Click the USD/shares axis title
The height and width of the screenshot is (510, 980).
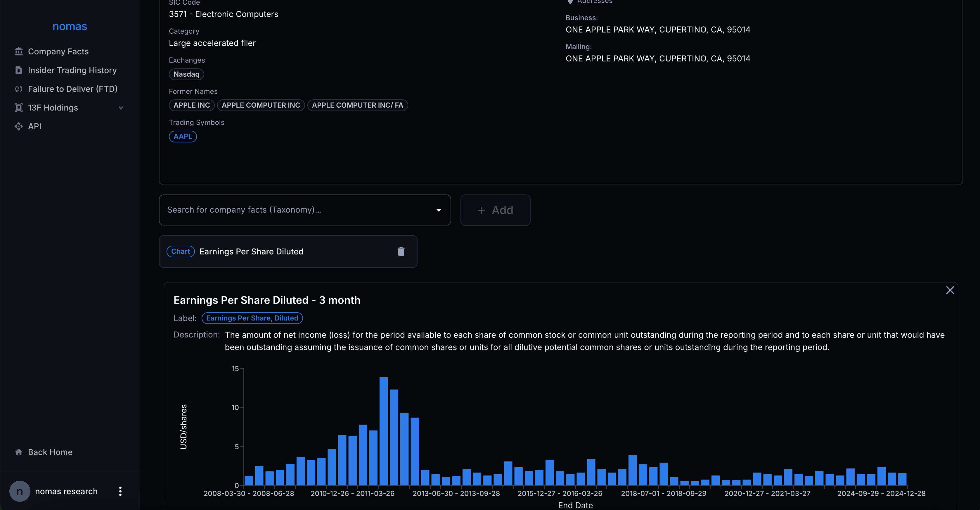click(183, 427)
